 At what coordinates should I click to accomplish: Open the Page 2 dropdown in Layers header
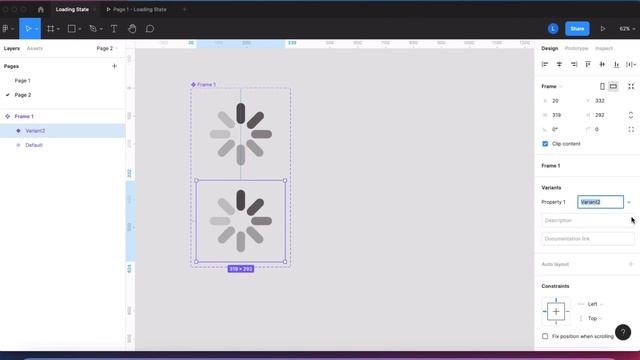pyautogui.click(x=107, y=48)
